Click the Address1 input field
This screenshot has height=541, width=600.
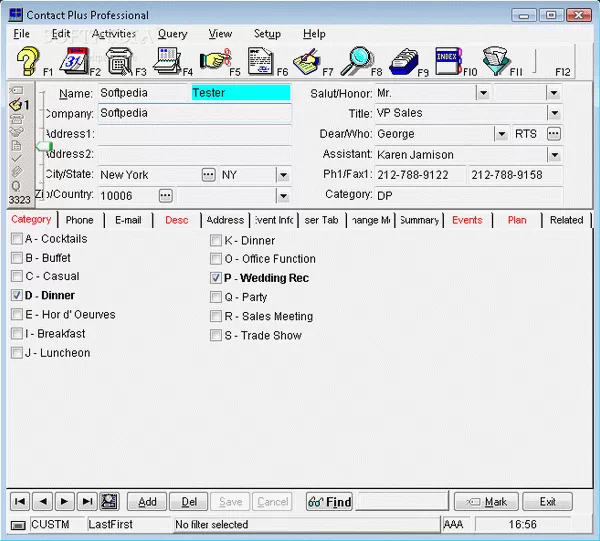[x=195, y=134]
